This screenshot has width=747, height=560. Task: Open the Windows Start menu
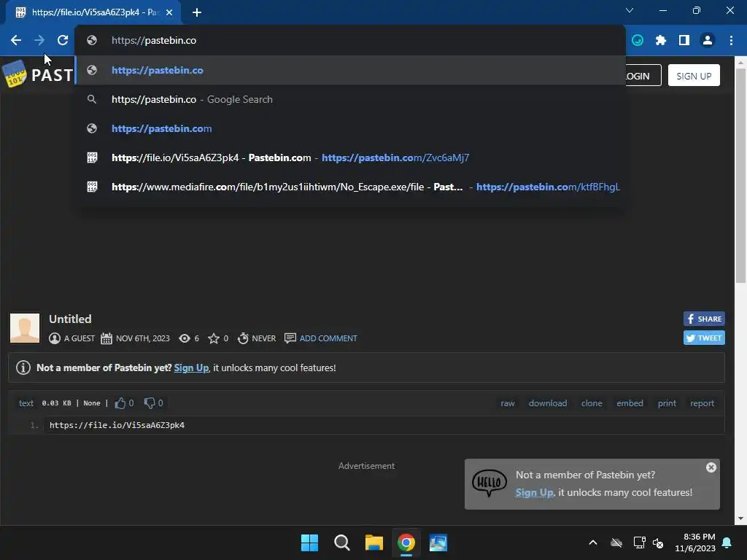click(x=309, y=542)
